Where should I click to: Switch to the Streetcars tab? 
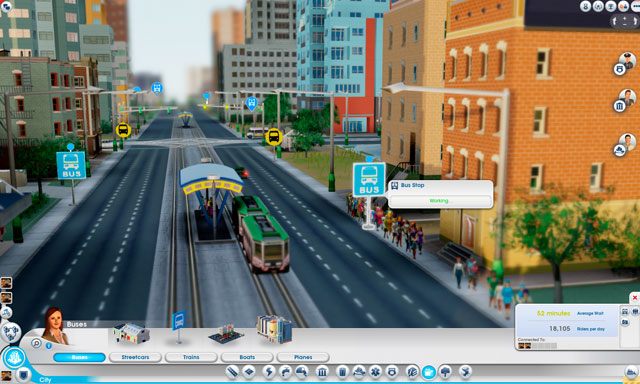click(x=135, y=357)
